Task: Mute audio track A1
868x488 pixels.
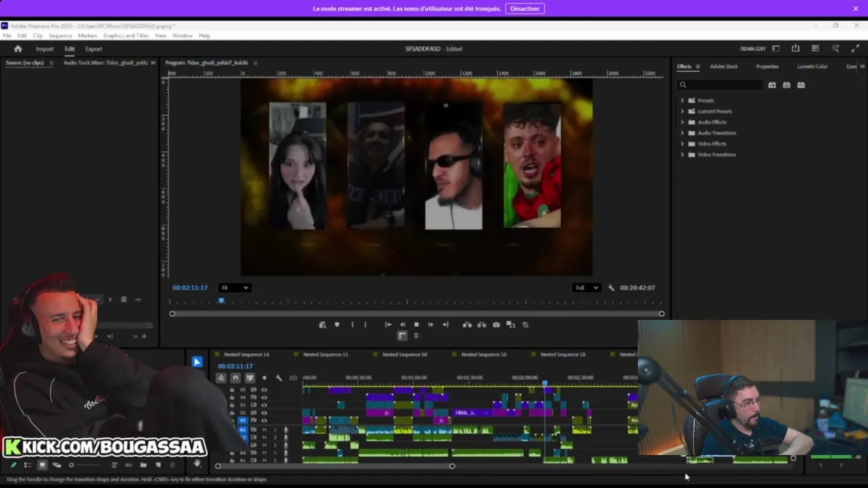Action: click(x=265, y=430)
